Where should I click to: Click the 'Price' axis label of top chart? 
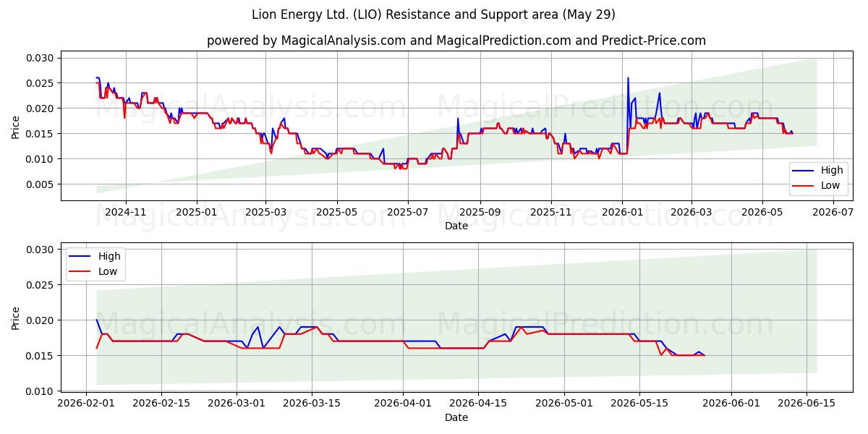coord(16,126)
